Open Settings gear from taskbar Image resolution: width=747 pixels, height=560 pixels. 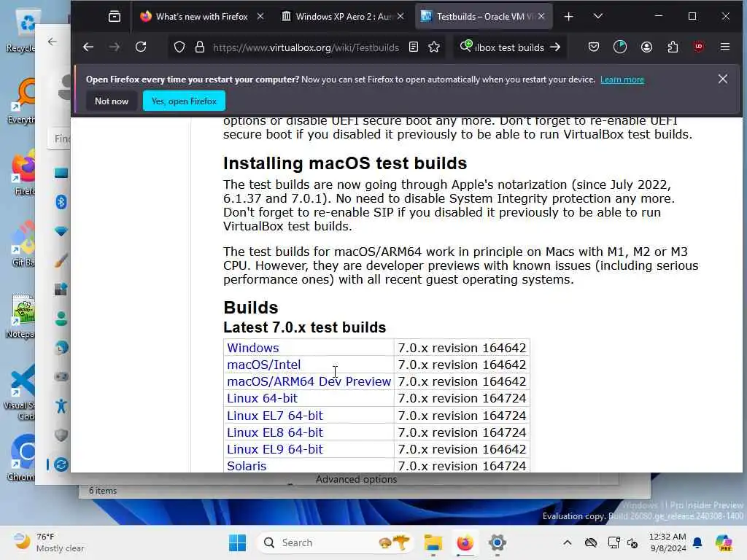click(497, 542)
